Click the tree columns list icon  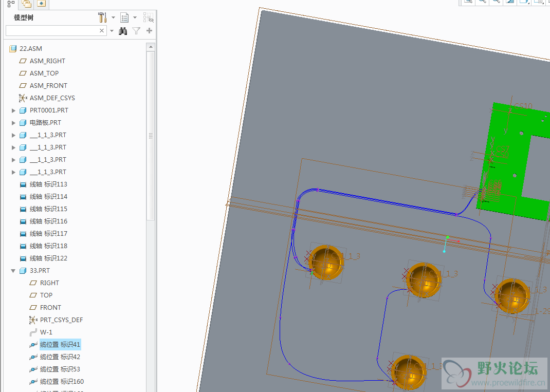click(124, 17)
